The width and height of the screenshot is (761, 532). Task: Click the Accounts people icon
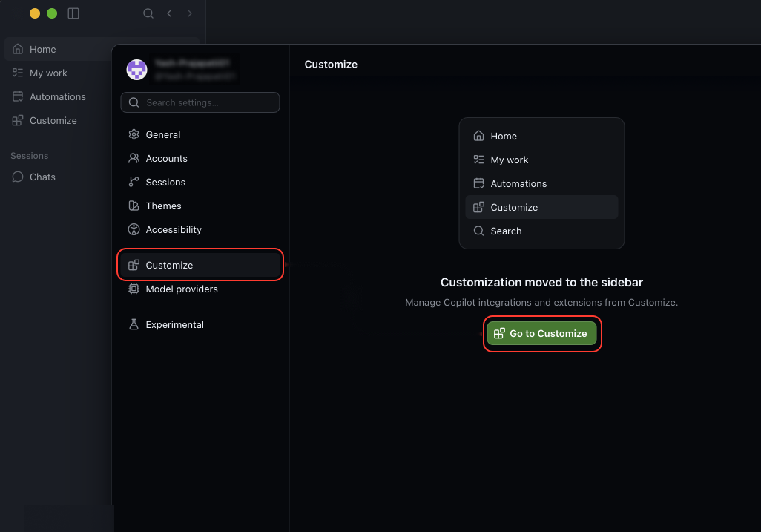[x=134, y=158]
